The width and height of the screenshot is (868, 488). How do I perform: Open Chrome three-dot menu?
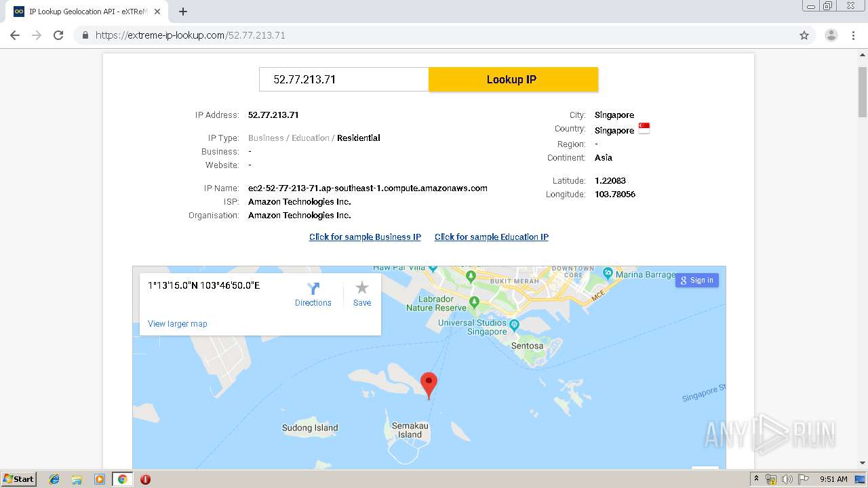point(853,35)
